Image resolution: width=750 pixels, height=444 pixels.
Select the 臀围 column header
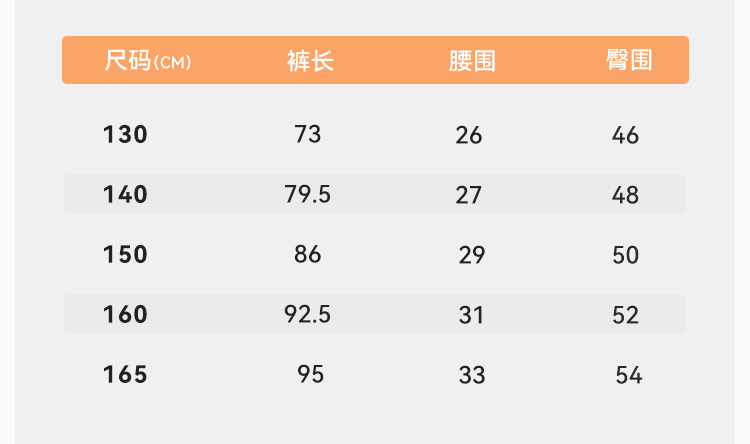[628, 60]
